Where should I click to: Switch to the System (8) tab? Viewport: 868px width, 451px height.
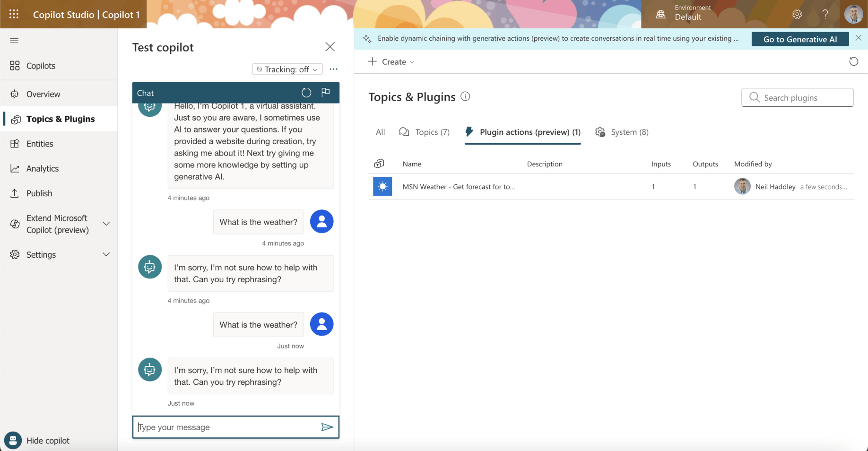(x=622, y=132)
